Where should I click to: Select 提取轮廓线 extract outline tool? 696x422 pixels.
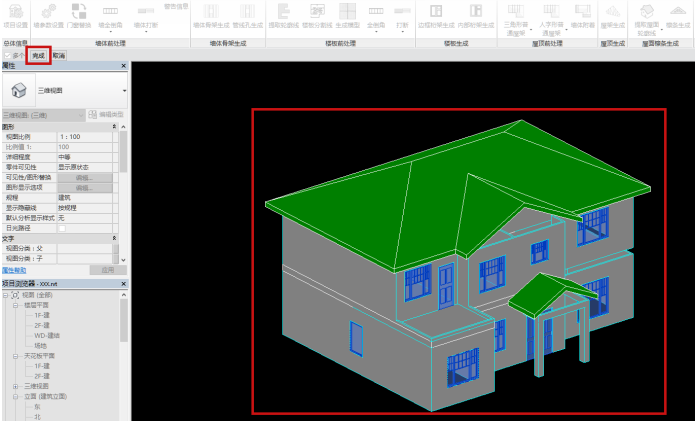[284, 17]
